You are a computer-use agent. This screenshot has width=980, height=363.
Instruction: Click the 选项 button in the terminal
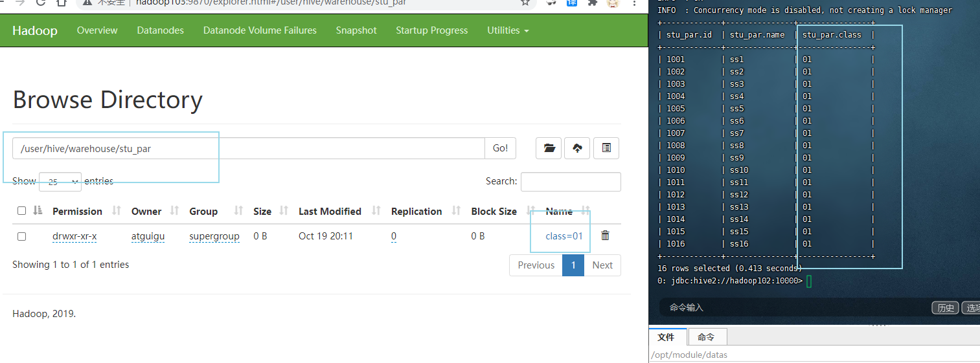coord(971,307)
